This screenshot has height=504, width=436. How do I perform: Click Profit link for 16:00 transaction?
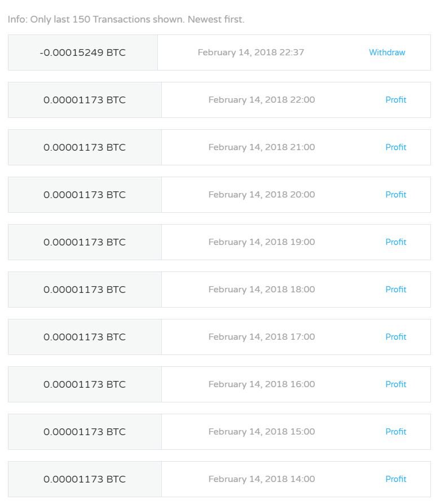pyautogui.click(x=395, y=384)
